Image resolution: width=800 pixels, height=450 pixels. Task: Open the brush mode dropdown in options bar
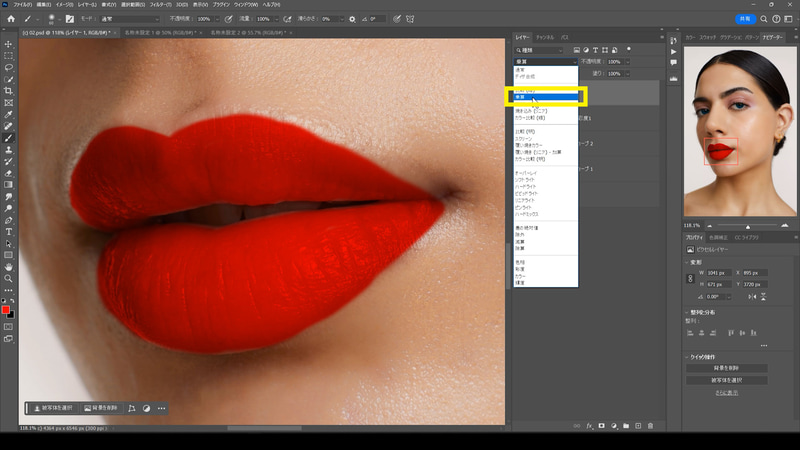point(128,19)
